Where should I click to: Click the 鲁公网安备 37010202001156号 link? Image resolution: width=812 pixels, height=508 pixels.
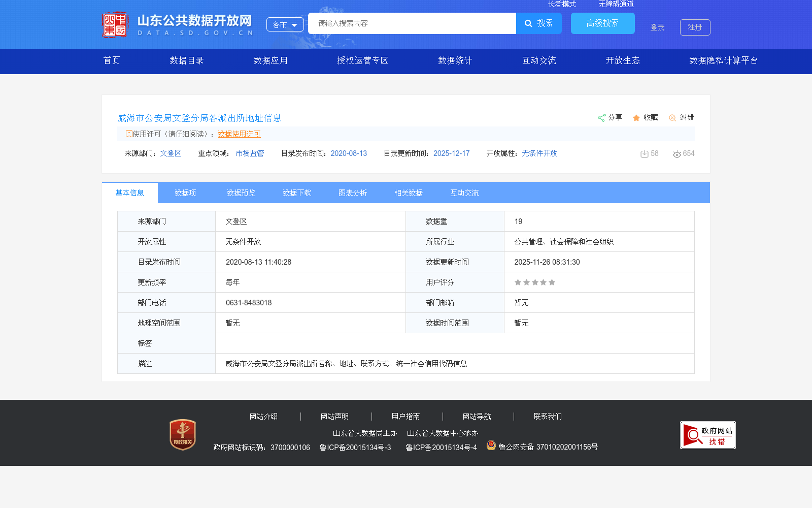tap(548, 447)
